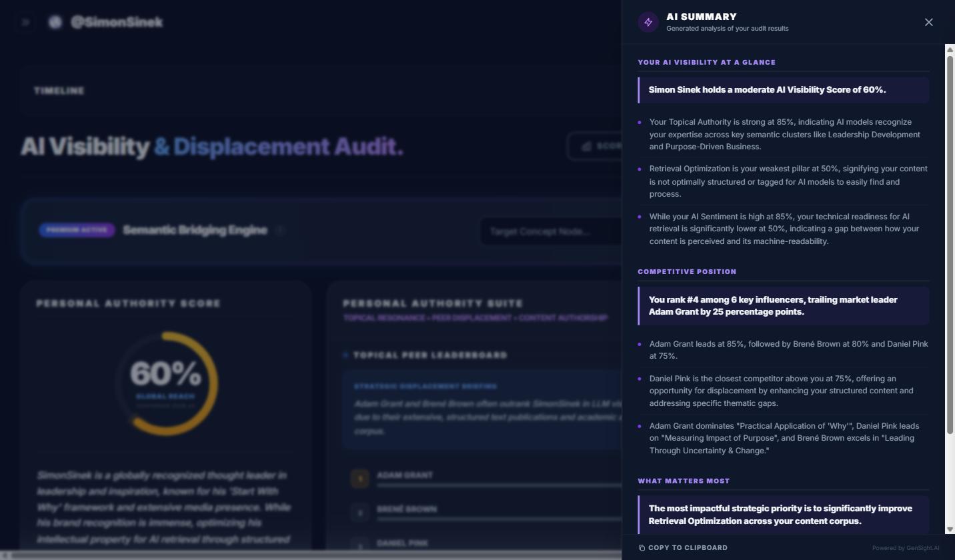Open the @SimonSinek profile avatar
955x560 pixels.
click(x=55, y=22)
